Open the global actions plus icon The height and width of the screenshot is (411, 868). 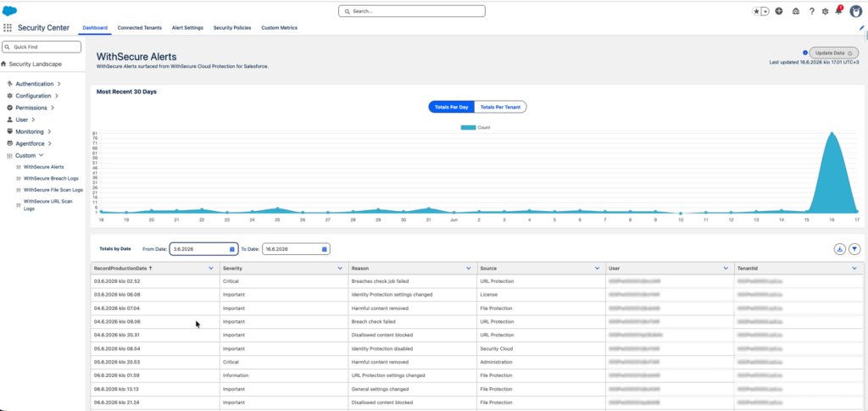click(x=779, y=11)
